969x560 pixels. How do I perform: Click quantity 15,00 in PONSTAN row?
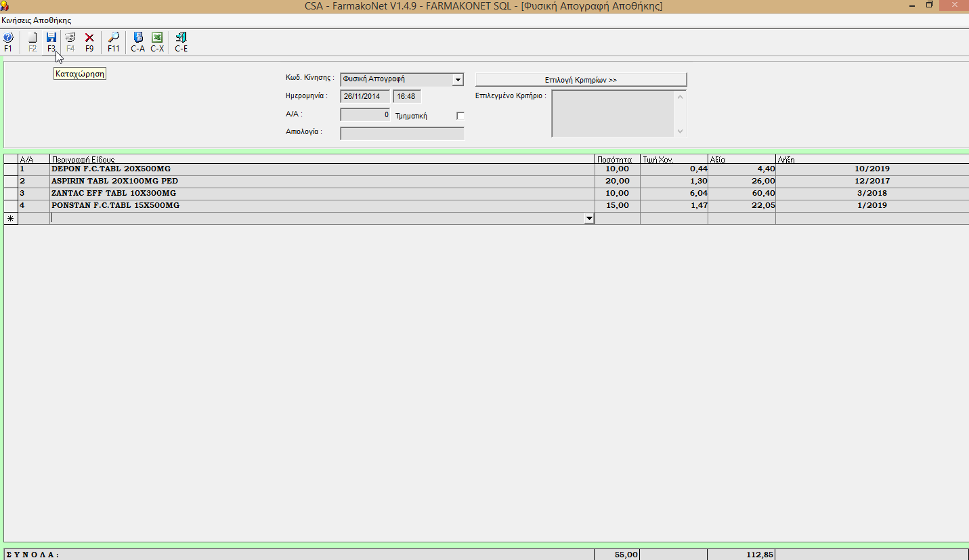point(617,206)
